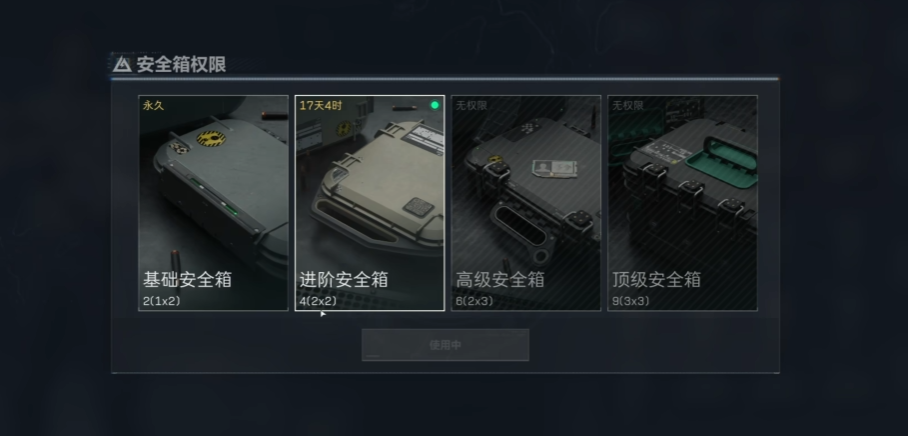Click the 安全箱权限 panel title

(181, 64)
